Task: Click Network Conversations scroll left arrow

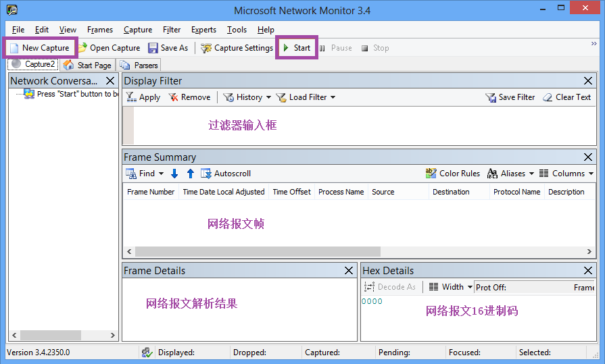Action: (14, 335)
